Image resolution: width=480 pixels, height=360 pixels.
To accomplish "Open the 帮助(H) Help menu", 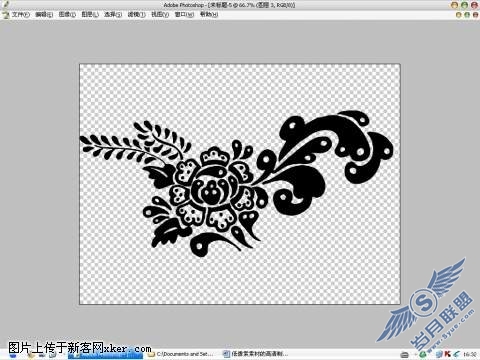I will (x=209, y=15).
